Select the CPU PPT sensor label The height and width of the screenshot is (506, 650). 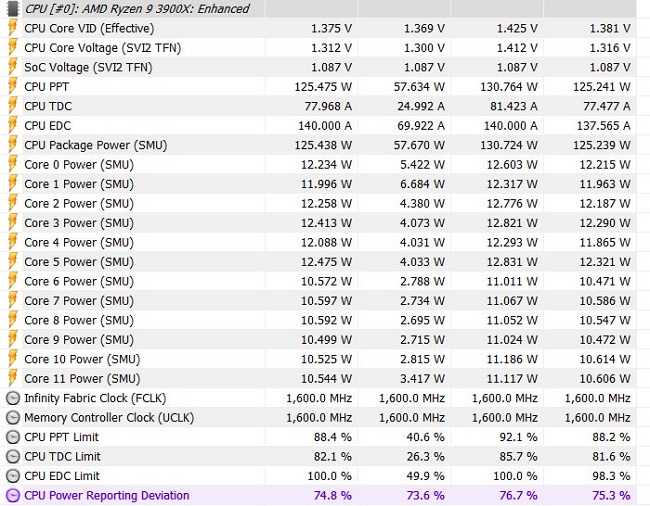[x=46, y=87]
